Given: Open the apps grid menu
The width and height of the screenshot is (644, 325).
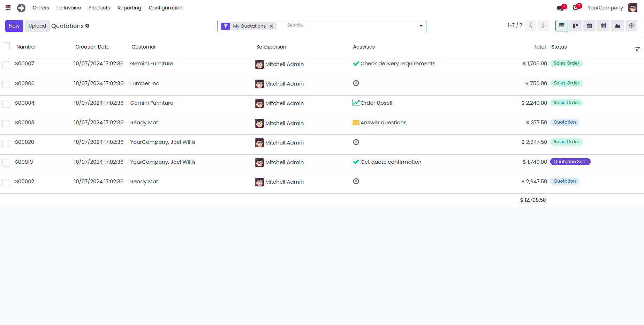Looking at the screenshot, I should 8,8.
